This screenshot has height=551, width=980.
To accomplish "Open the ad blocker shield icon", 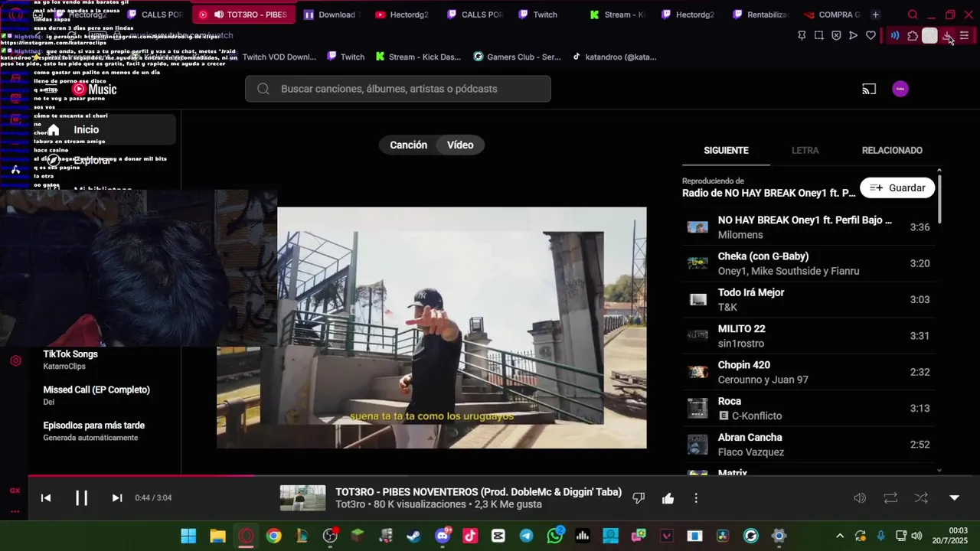I will tap(836, 35).
